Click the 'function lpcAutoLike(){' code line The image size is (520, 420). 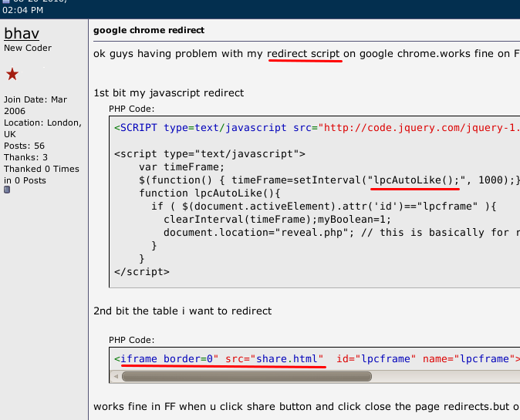[x=210, y=193]
